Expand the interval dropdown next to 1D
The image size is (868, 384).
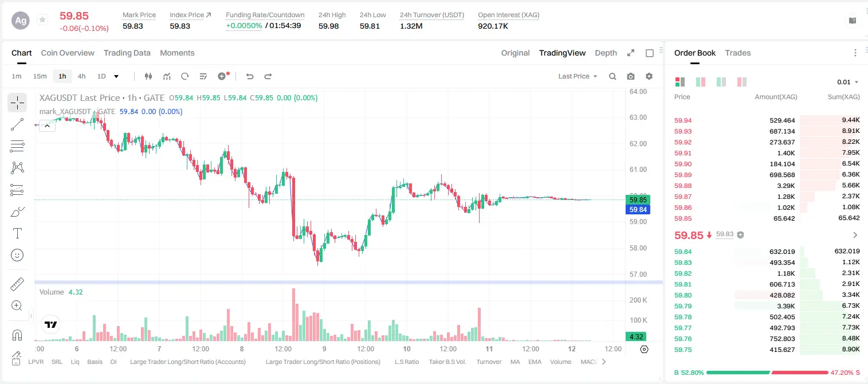[x=116, y=76]
